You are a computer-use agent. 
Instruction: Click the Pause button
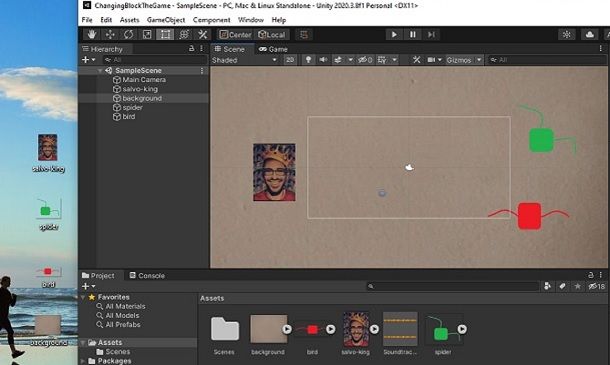[413, 35]
